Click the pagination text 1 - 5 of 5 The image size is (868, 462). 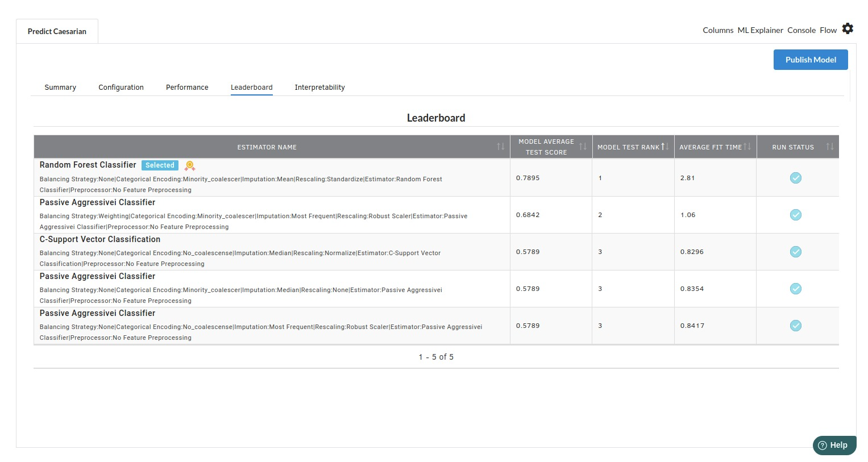(436, 357)
